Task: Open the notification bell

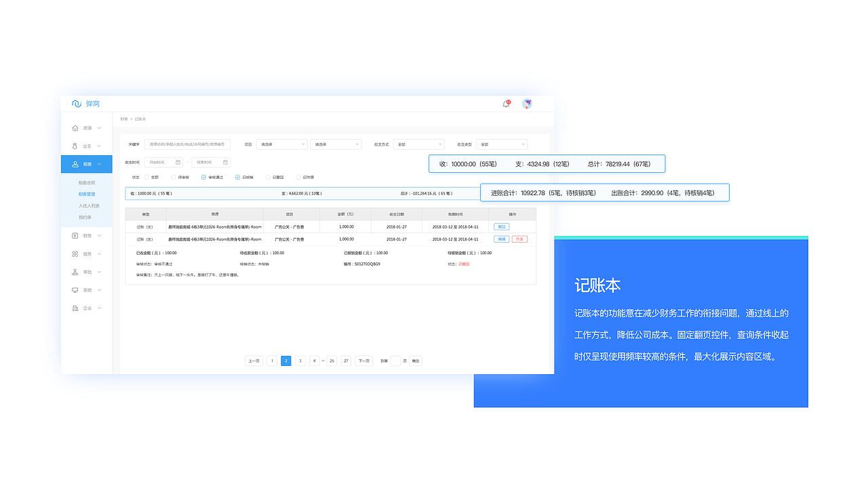Action: (506, 104)
